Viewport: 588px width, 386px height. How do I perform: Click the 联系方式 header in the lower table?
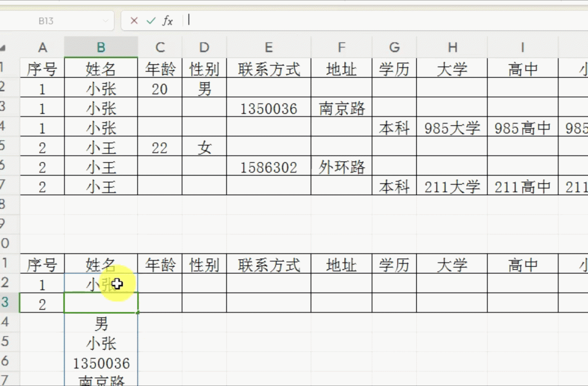[x=269, y=264]
